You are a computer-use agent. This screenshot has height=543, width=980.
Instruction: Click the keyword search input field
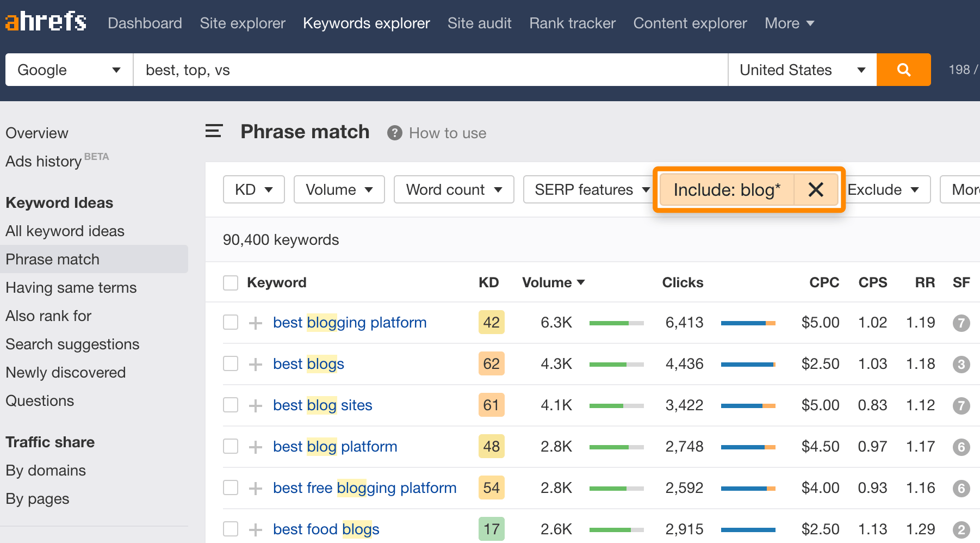(430, 70)
